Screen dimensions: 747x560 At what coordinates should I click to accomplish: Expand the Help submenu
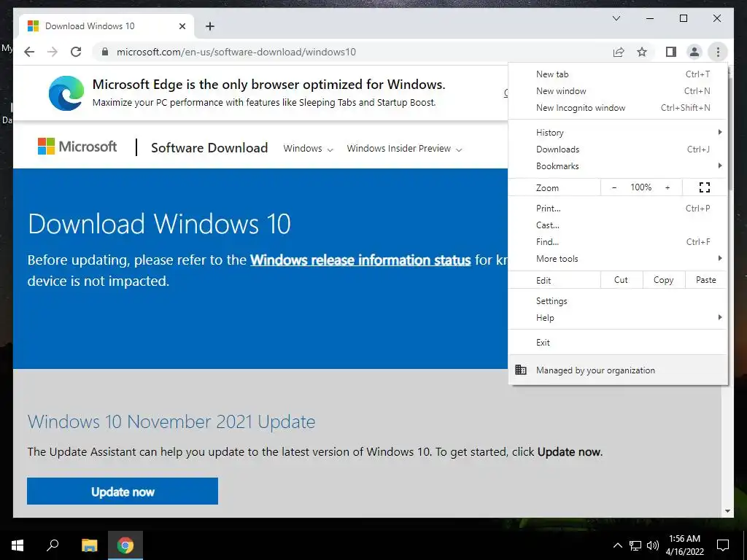click(617, 318)
